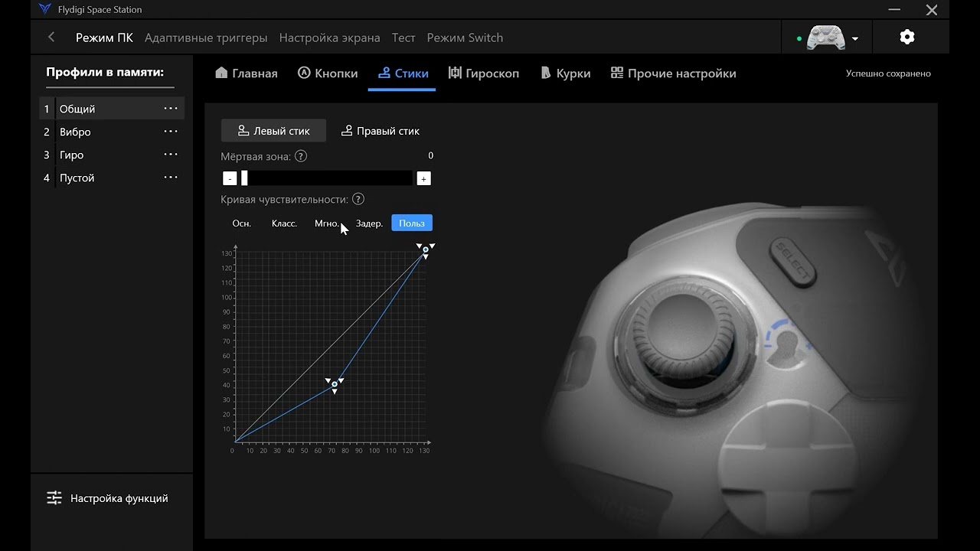This screenshot has width=980, height=551.
Task: Select the Правый стик button
Action: pos(381,131)
